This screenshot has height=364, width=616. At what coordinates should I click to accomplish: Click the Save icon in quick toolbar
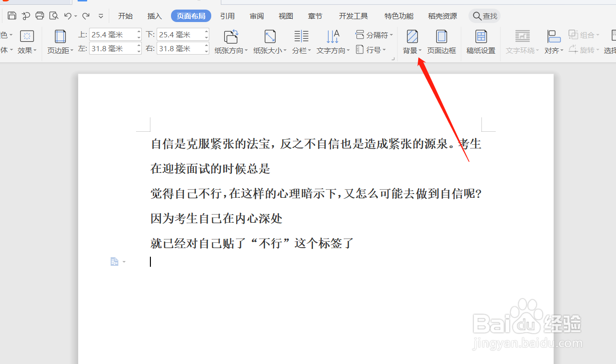pos(12,16)
